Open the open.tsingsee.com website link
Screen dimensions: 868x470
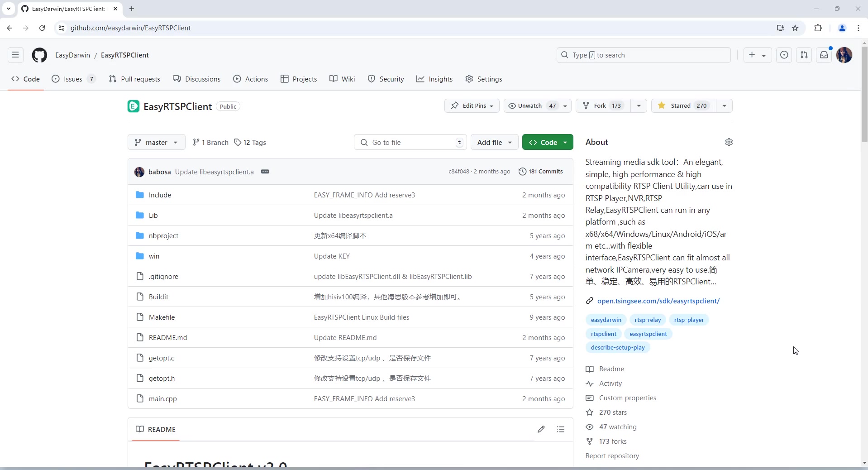click(x=658, y=301)
